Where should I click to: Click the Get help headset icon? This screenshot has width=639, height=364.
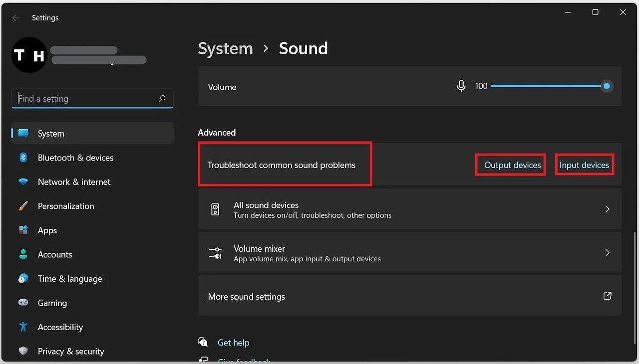pyautogui.click(x=203, y=342)
